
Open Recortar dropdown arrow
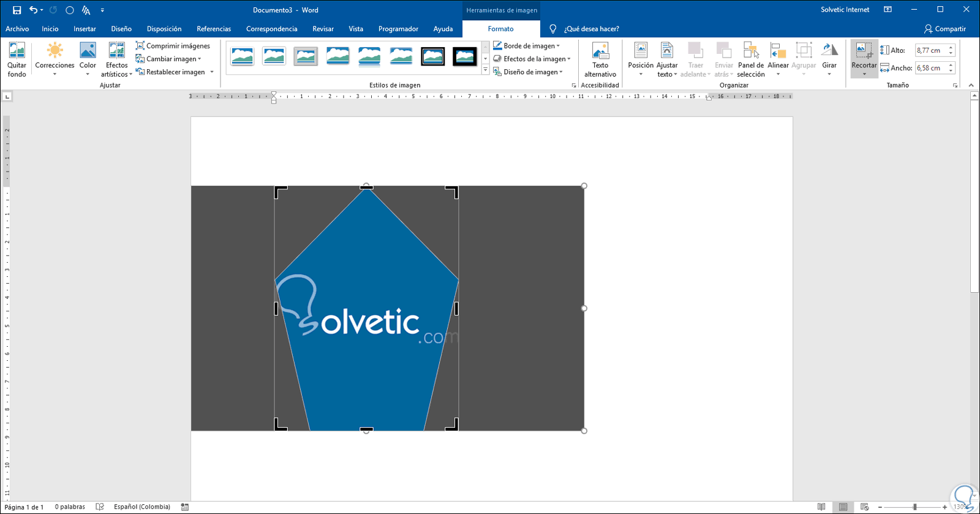point(864,74)
